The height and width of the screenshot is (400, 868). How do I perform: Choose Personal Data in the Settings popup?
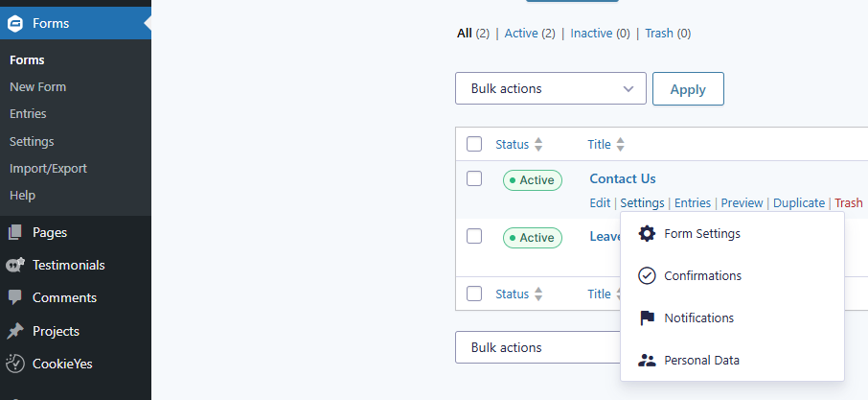701,360
